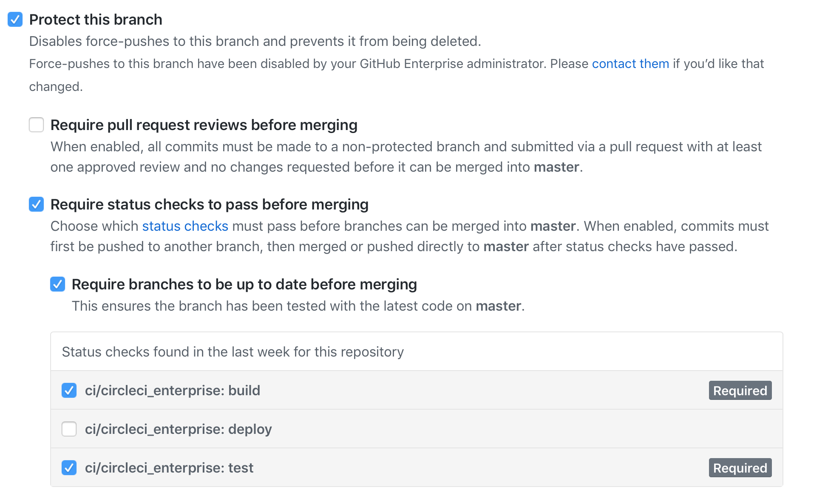Click the 'Require branches to be up to date' label
The image size is (828, 504).
pos(244,284)
